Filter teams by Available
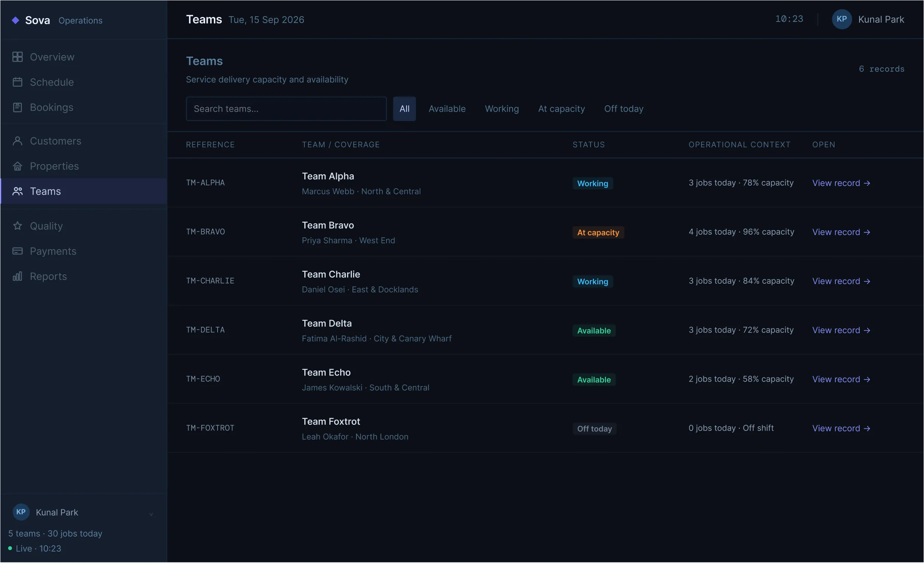The width and height of the screenshot is (924, 563). (x=447, y=109)
